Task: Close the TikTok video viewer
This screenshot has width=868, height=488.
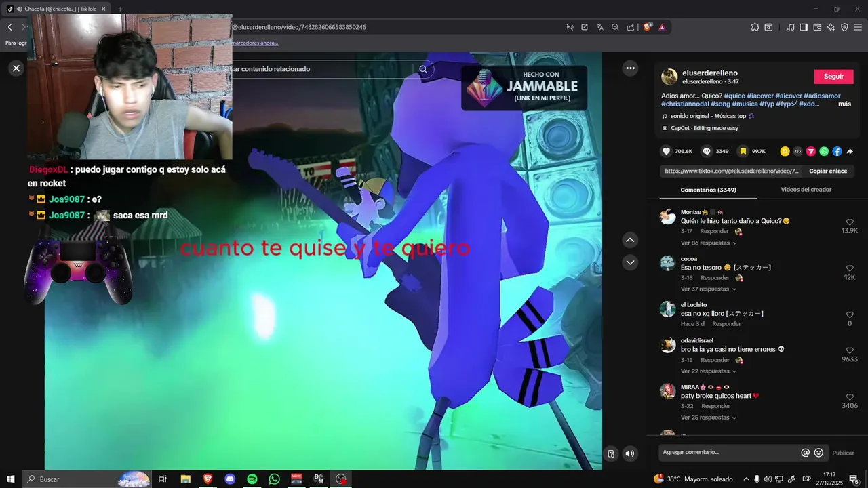Action: pyautogui.click(x=16, y=68)
